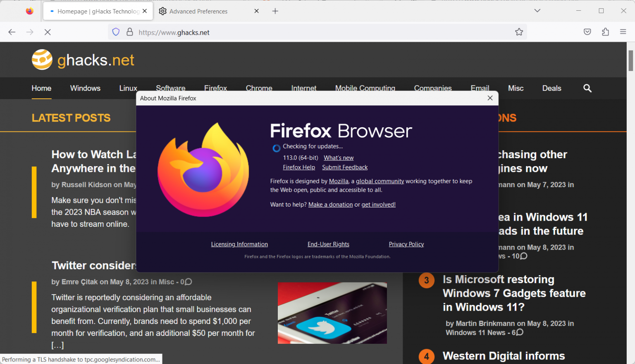635x364 pixels.
Task: Open the Privacy Policy link
Action: click(x=406, y=244)
